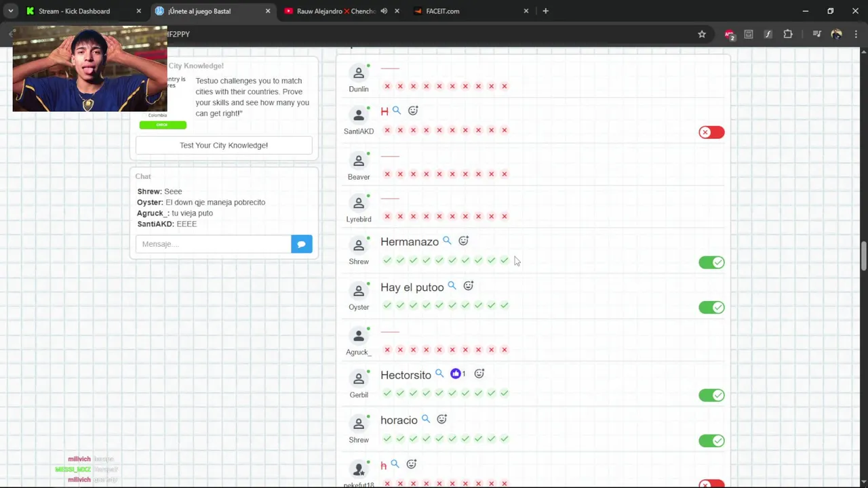
Task: Close the '¡Únete al juego Basta!' tab
Action: coord(268,11)
